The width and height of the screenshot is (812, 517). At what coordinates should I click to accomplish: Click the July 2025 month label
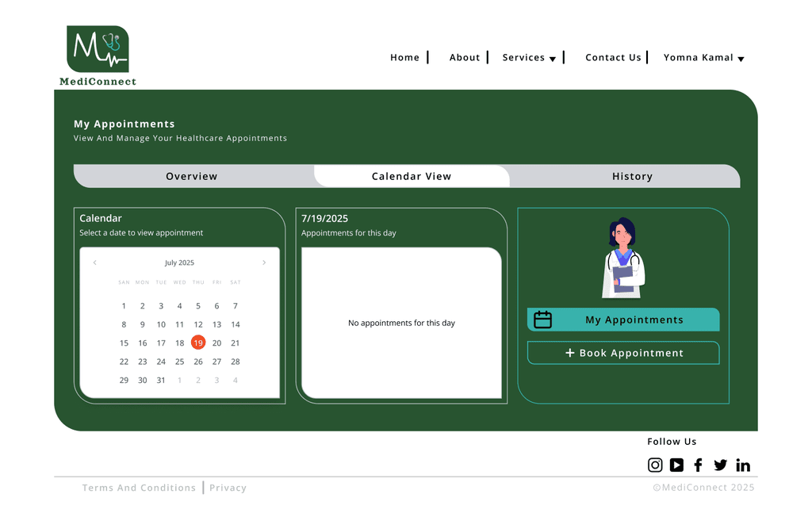[179, 262]
